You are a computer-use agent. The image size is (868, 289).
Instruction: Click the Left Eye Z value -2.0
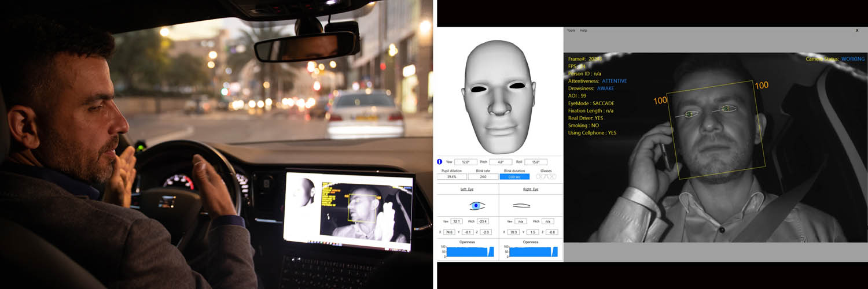click(x=486, y=232)
